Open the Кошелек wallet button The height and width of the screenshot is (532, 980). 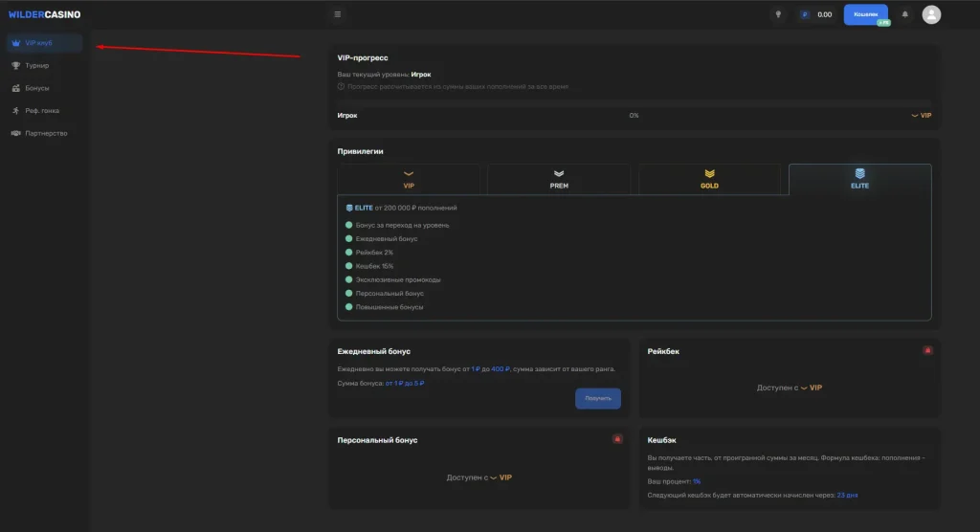(865, 14)
